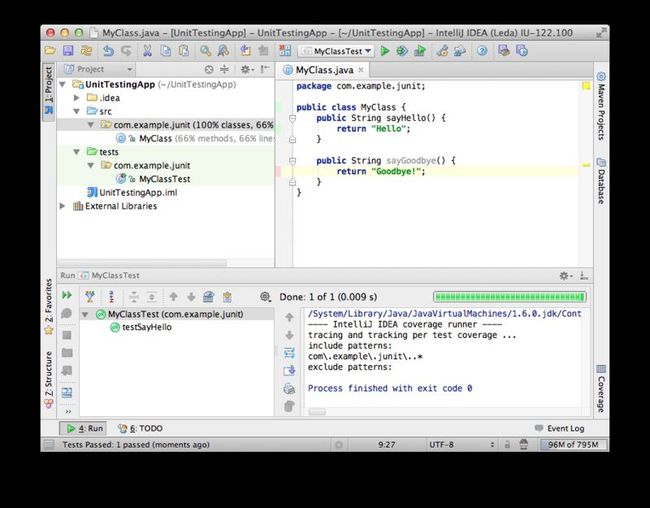The image size is (650, 508).
Task: Select the MyClass.java editor tab
Action: click(324, 70)
